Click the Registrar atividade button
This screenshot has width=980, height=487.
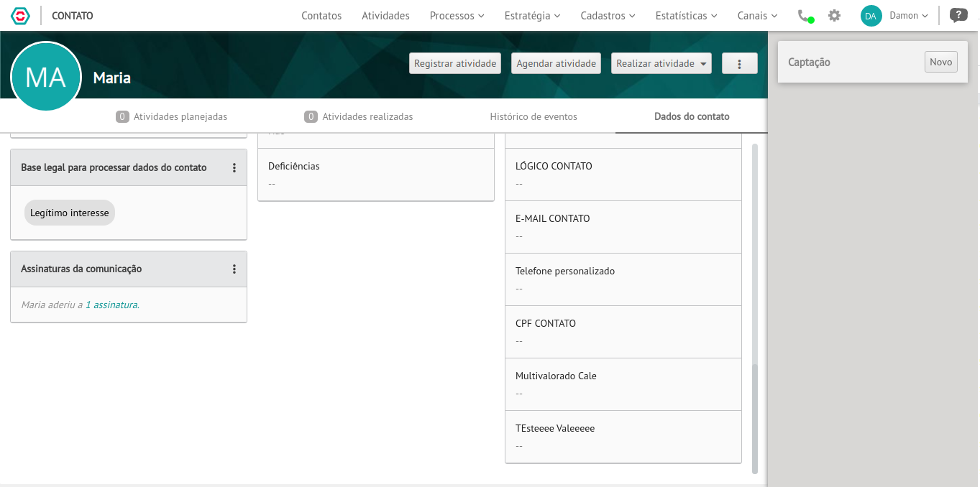click(455, 63)
